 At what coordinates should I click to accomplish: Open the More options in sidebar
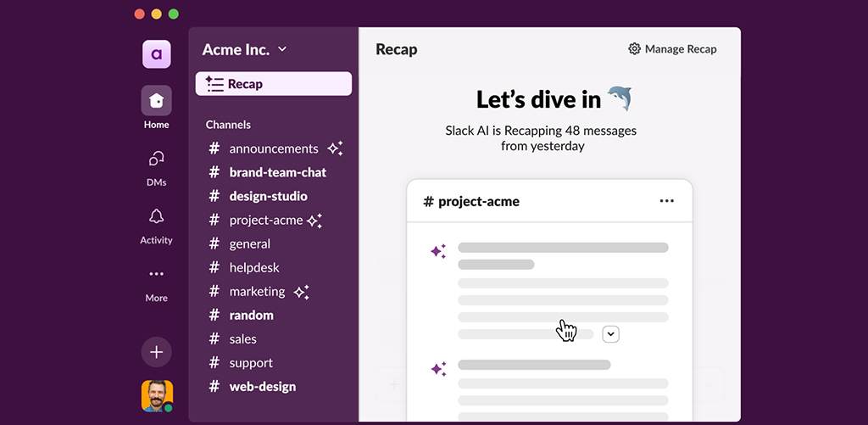click(x=156, y=275)
